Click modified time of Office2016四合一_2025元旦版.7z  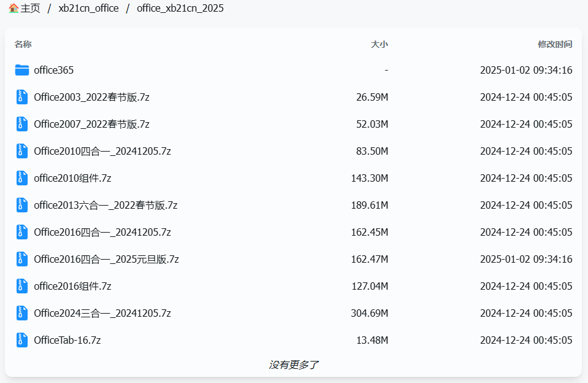pos(526,259)
